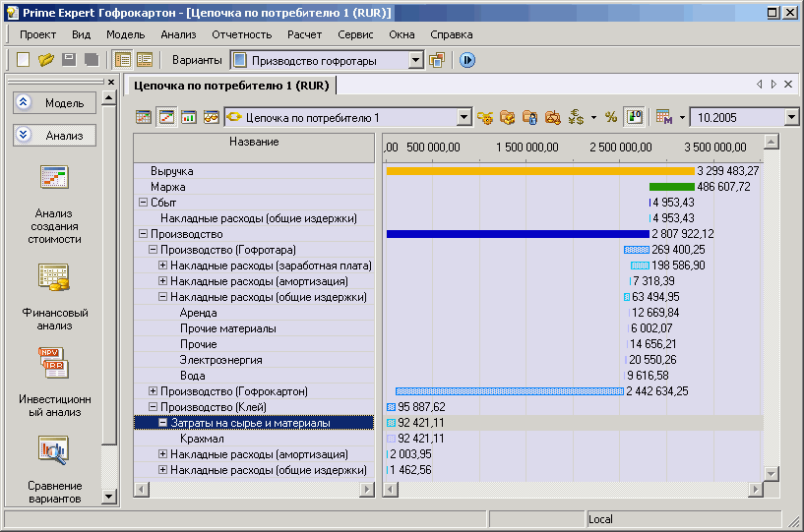Open the Вид menu
Screen dimensions: 804x532
click(x=81, y=34)
